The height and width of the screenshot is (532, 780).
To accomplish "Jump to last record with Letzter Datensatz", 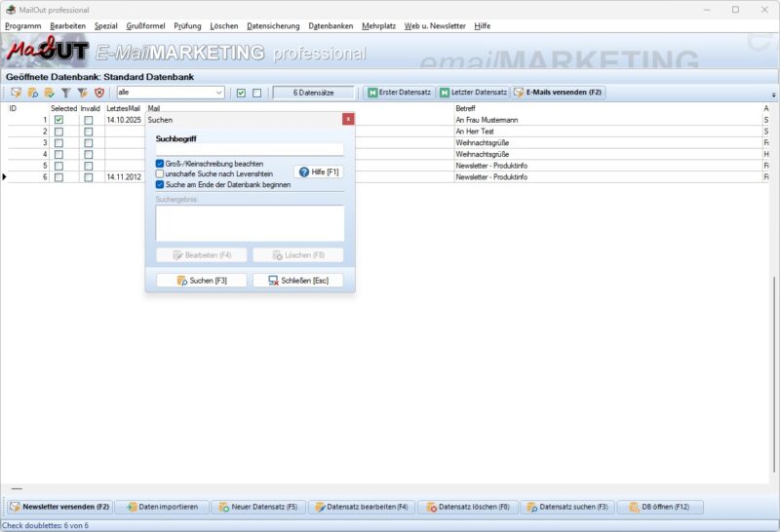I will click(473, 93).
